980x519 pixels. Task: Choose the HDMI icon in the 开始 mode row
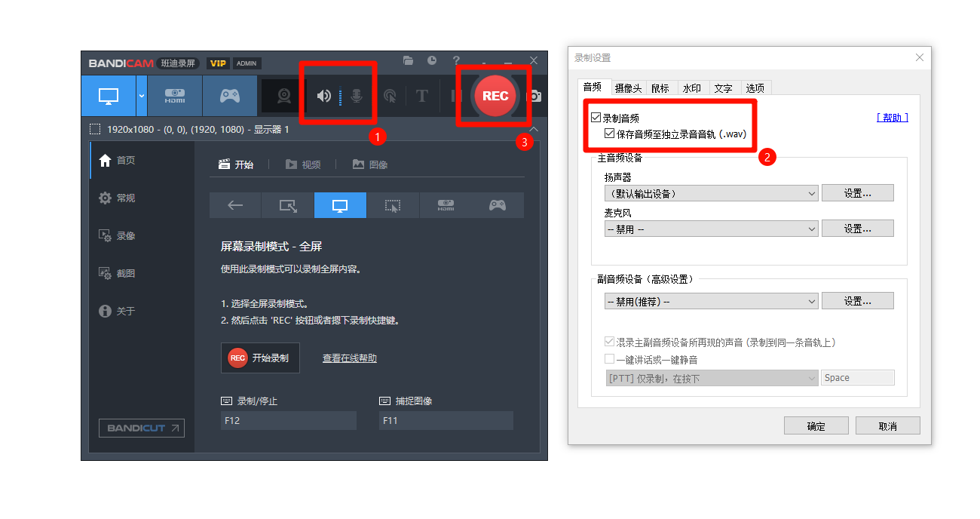click(x=446, y=205)
